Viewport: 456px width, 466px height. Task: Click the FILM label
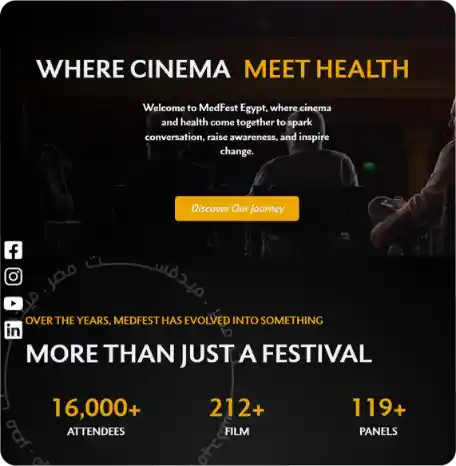237,431
